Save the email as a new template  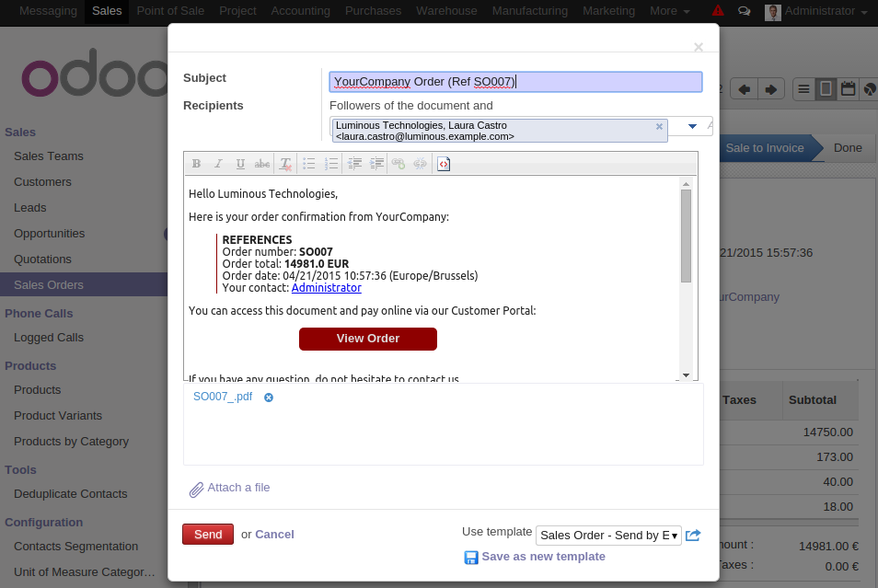pos(543,557)
